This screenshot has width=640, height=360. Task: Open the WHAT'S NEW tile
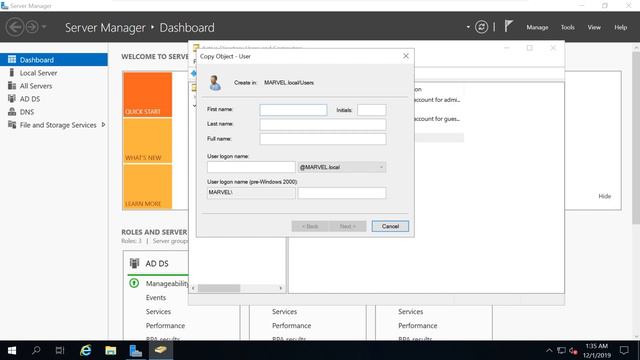pos(147,141)
